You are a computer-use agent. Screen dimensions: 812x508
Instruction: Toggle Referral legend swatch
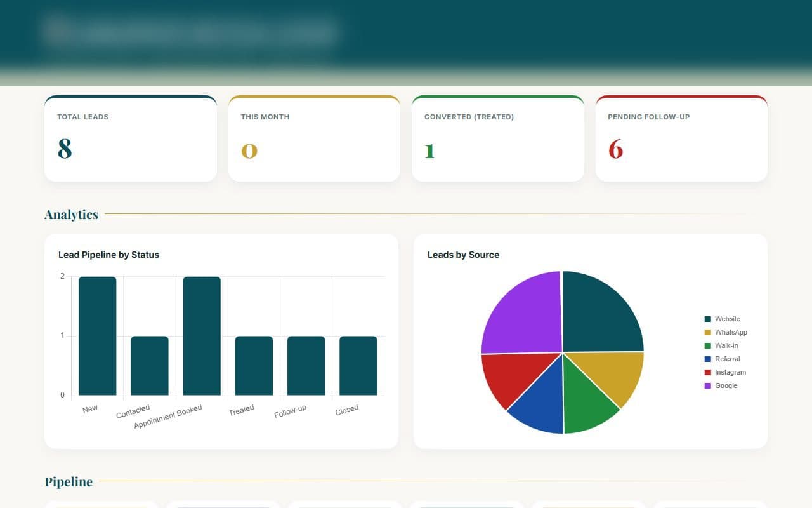pos(708,359)
